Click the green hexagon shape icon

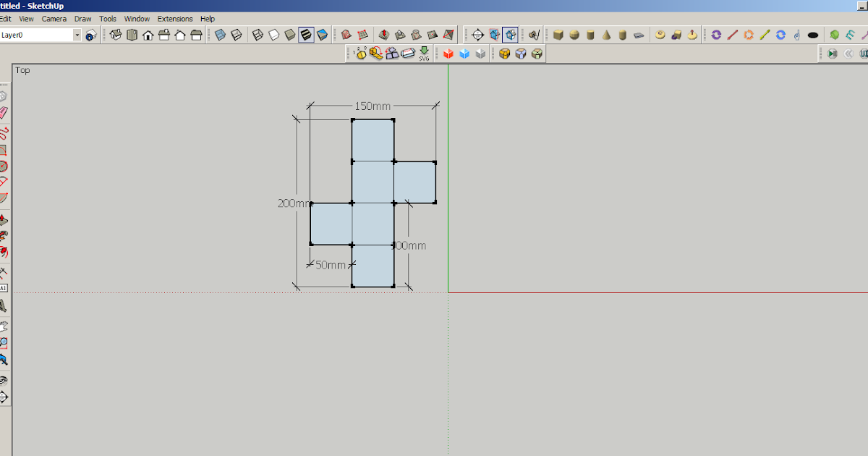point(834,34)
